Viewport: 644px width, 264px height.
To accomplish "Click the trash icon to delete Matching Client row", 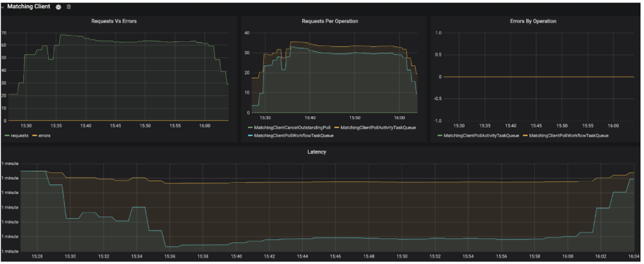I will click(68, 7).
